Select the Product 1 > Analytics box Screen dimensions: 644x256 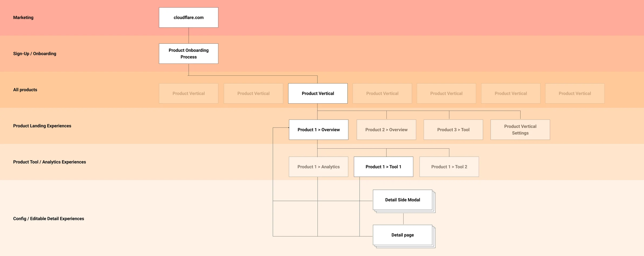[318, 167]
